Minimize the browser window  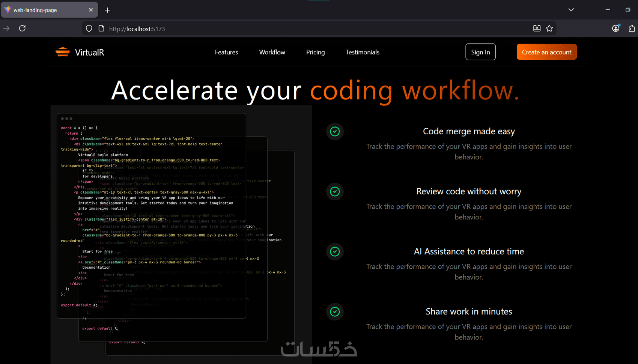pyautogui.click(x=608, y=10)
